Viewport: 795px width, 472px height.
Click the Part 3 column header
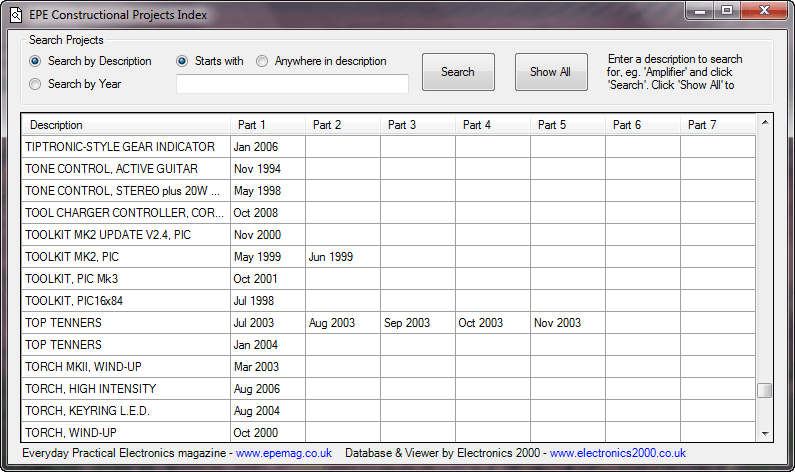tap(418, 125)
